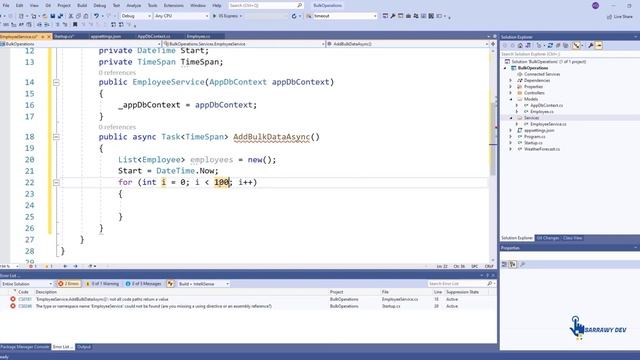Screen dimensions: 640x360
Task: Collapse the Models folder in Solution Explorer
Action: coord(510,99)
